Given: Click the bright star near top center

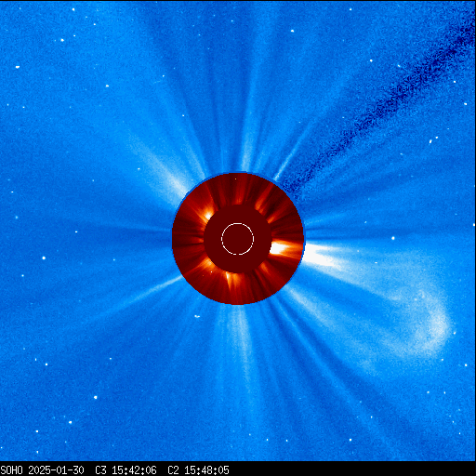Looking at the screenshot, I should 292,31.
